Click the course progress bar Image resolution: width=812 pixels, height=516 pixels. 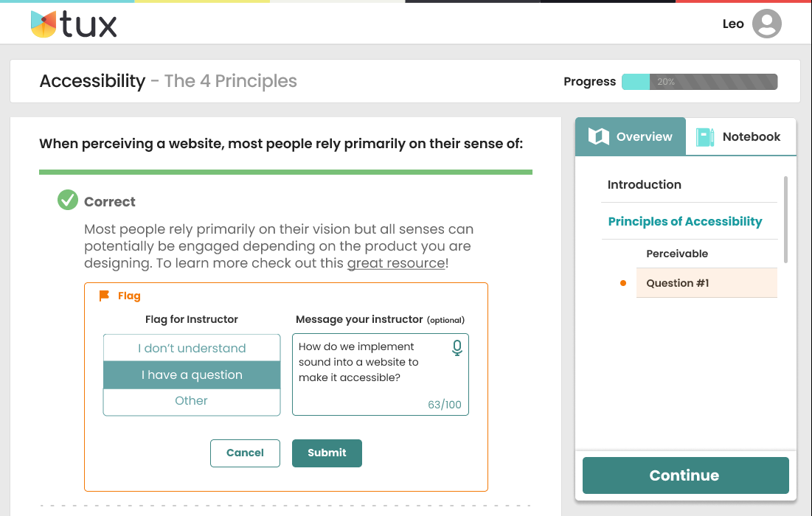[700, 82]
